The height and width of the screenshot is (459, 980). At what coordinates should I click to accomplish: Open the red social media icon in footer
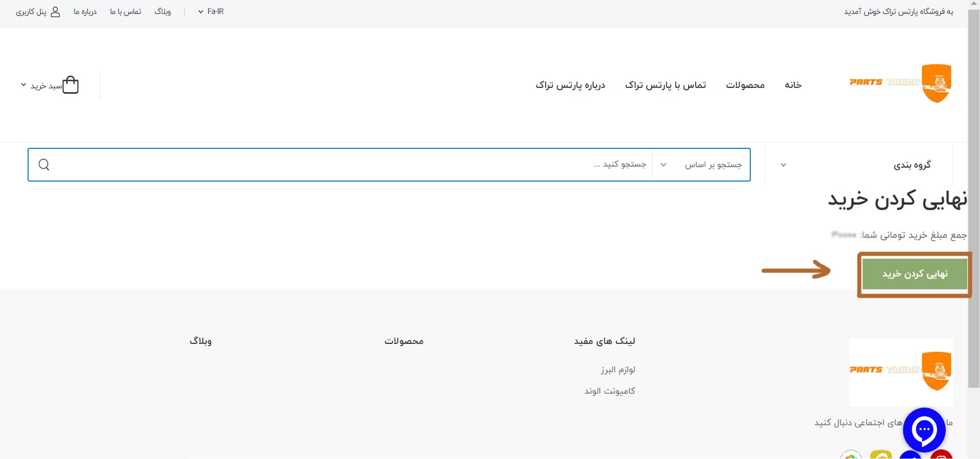tap(941, 455)
